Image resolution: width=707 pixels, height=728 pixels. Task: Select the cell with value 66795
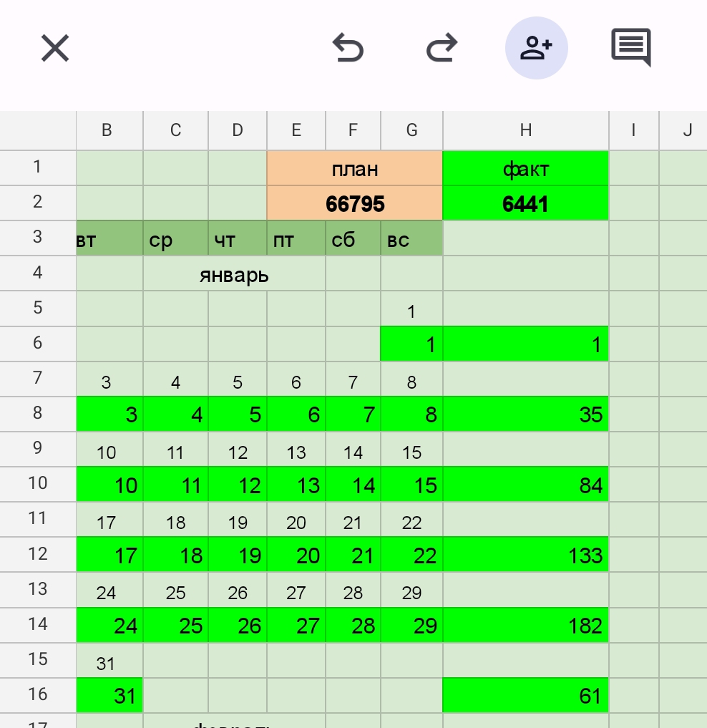[x=355, y=204]
